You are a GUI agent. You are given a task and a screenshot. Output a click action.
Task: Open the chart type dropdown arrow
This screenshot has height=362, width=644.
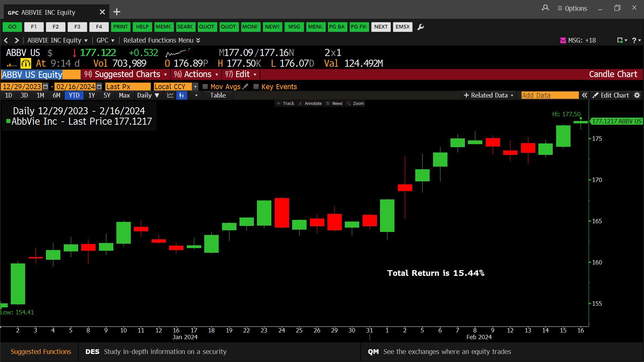196,95
